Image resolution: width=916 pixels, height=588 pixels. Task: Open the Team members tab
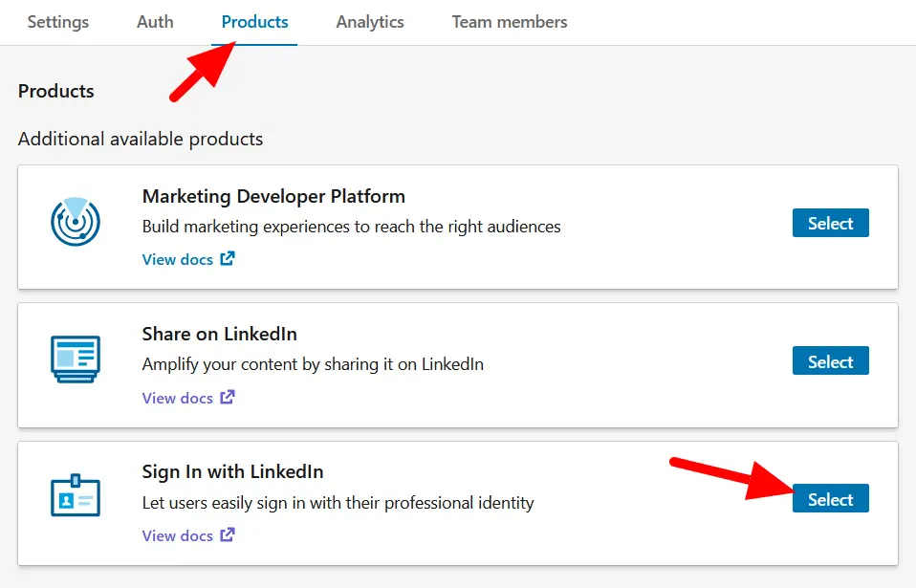point(510,22)
